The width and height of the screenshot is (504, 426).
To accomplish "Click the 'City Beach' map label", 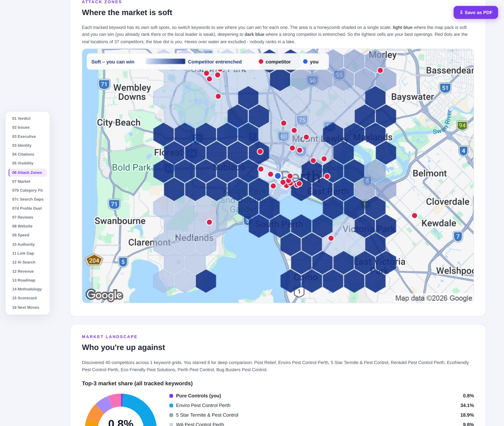I will tap(119, 122).
